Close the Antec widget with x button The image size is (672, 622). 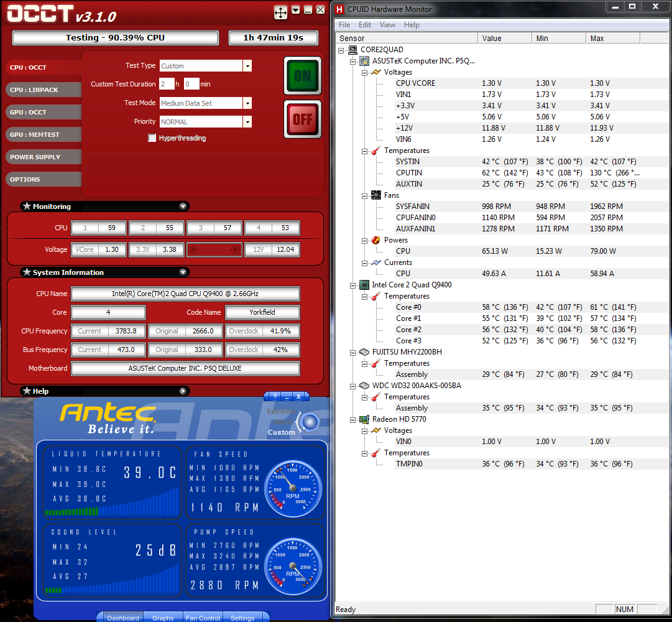(x=299, y=396)
